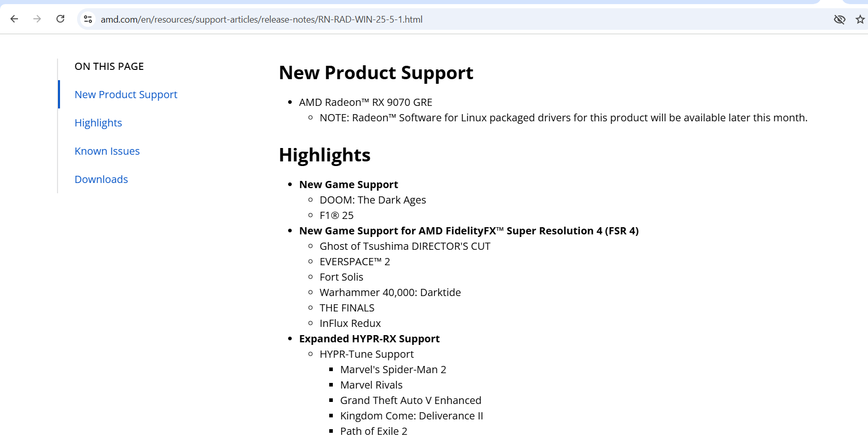Click the New Product Support main heading

(375, 73)
